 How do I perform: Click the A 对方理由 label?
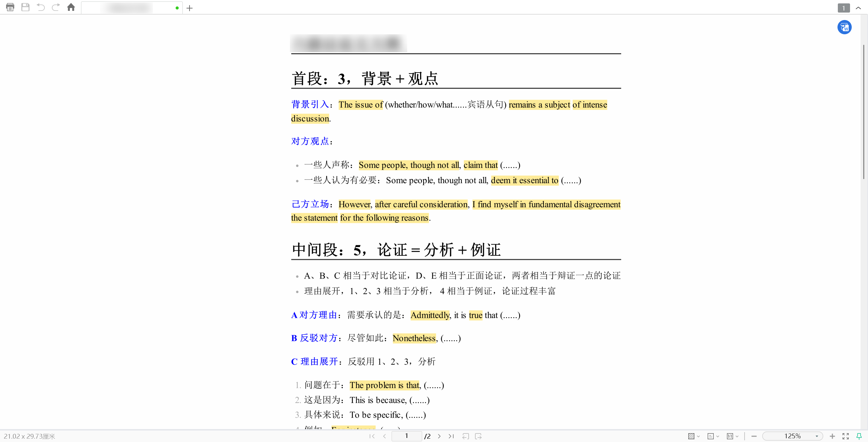click(x=314, y=315)
